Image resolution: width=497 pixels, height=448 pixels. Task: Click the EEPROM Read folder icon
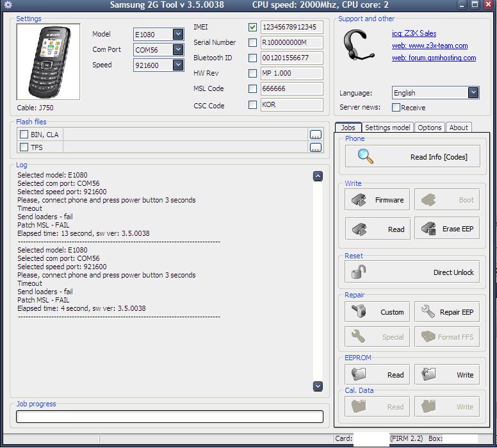[x=359, y=374]
